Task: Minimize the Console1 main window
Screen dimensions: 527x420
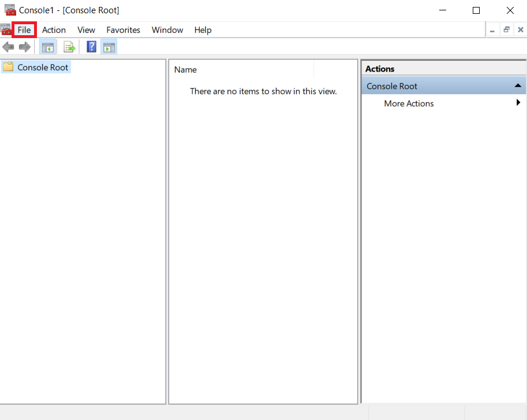Action: [443, 10]
